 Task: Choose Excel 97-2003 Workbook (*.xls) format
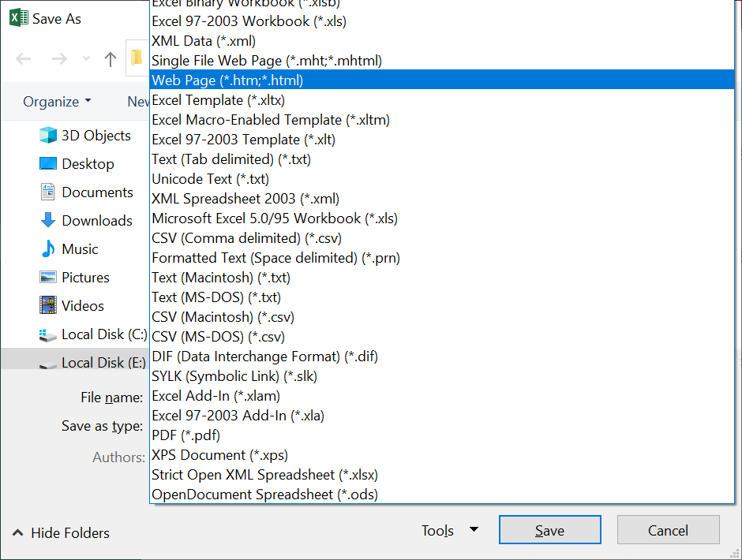442,21
